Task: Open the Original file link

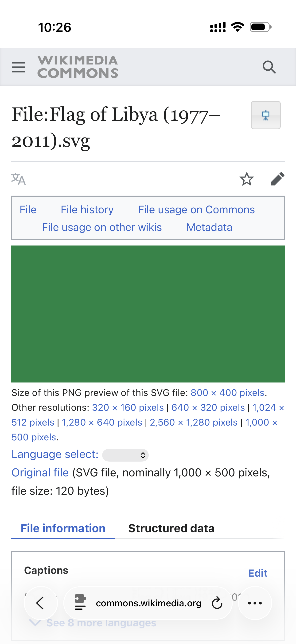Action: pos(40,473)
